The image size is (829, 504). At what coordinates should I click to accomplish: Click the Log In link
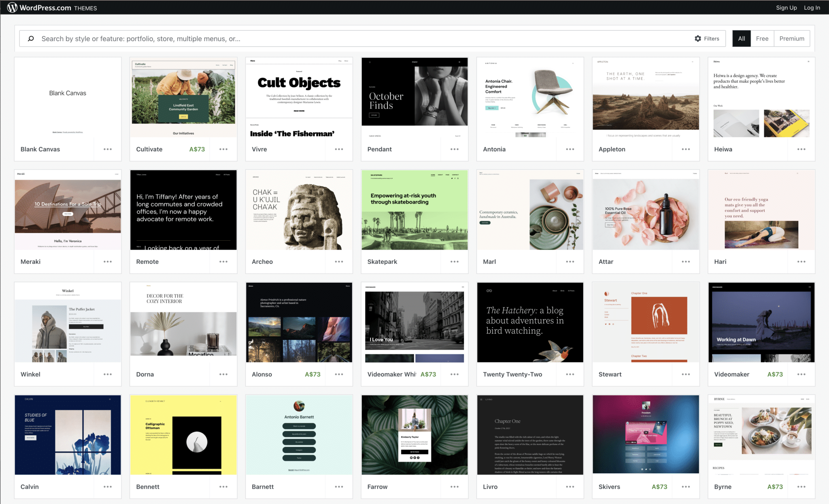coord(812,8)
